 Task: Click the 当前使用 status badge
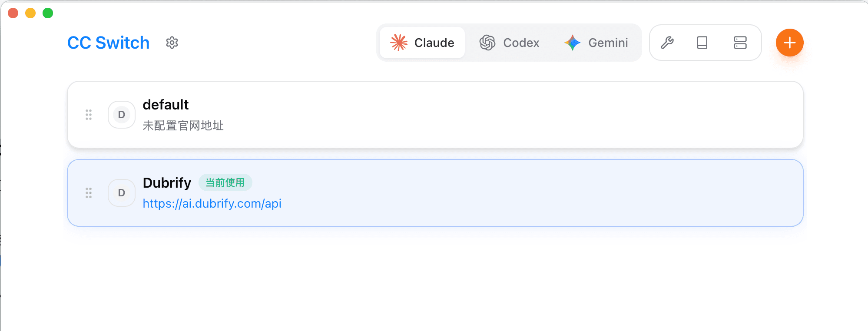(225, 182)
